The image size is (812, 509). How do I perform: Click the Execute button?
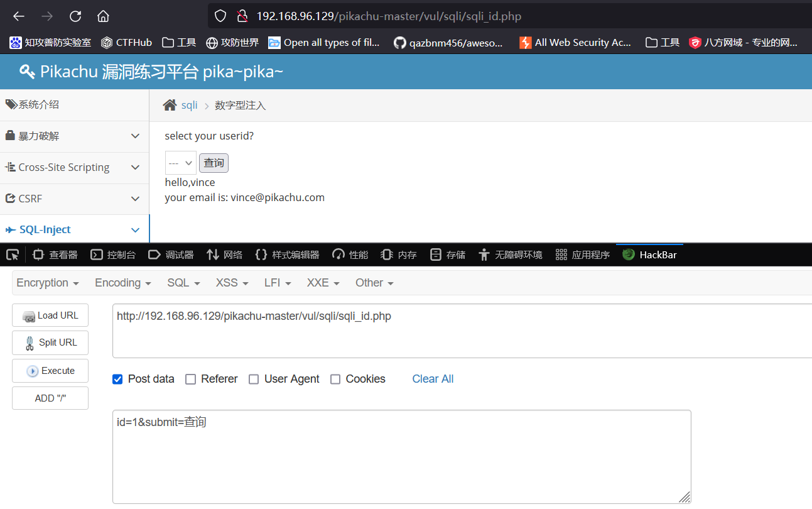[x=50, y=371]
